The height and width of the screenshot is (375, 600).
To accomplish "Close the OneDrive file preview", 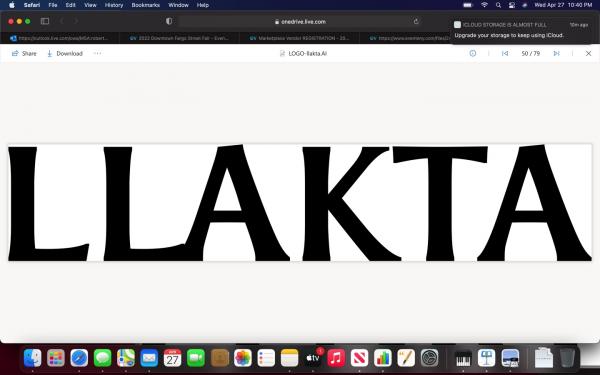I will click(x=588, y=53).
